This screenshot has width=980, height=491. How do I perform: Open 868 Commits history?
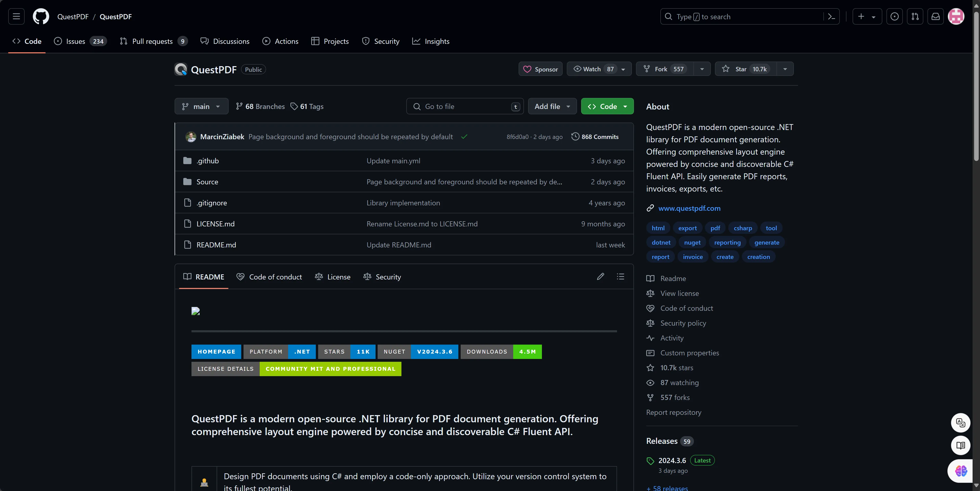point(595,137)
